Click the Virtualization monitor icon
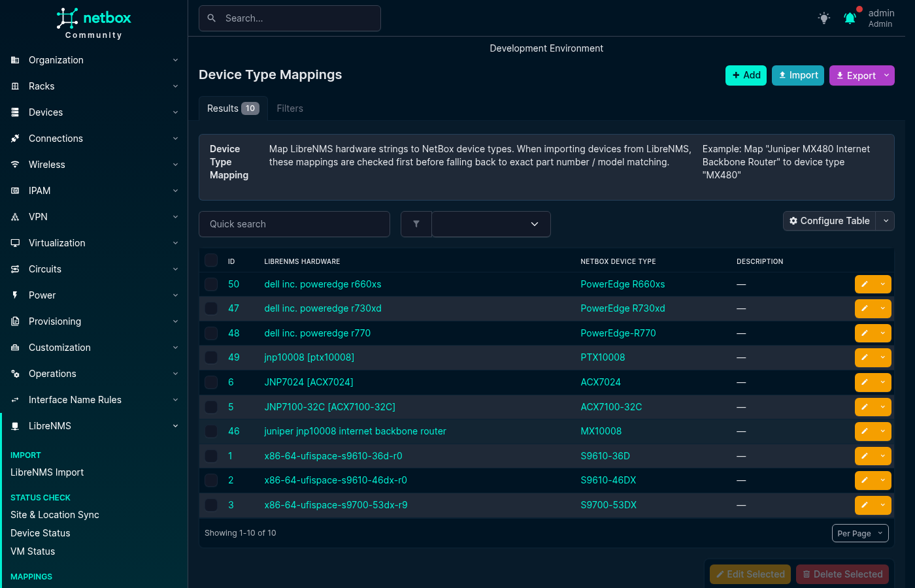Viewport: 915px width, 588px height. [15, 243]
